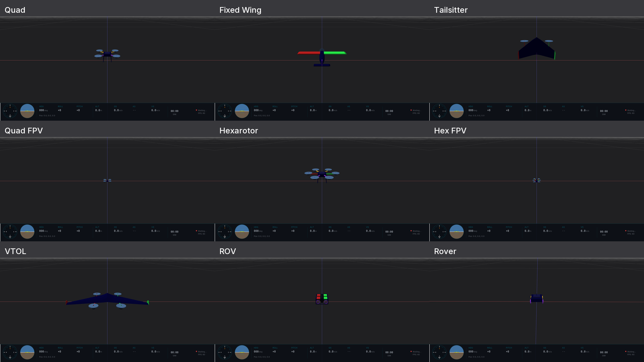Click the ALT readout in Tailsitter panel
Screen dimensions: 644x362
(x=528, y=110)
